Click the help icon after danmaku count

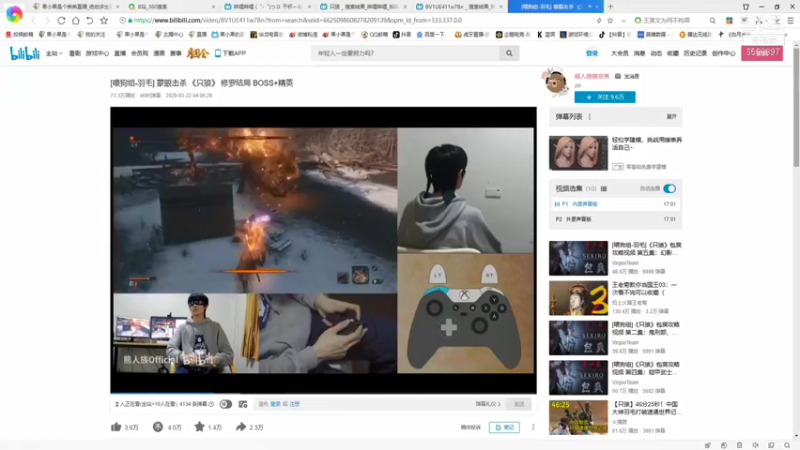(x=211, y=404)
